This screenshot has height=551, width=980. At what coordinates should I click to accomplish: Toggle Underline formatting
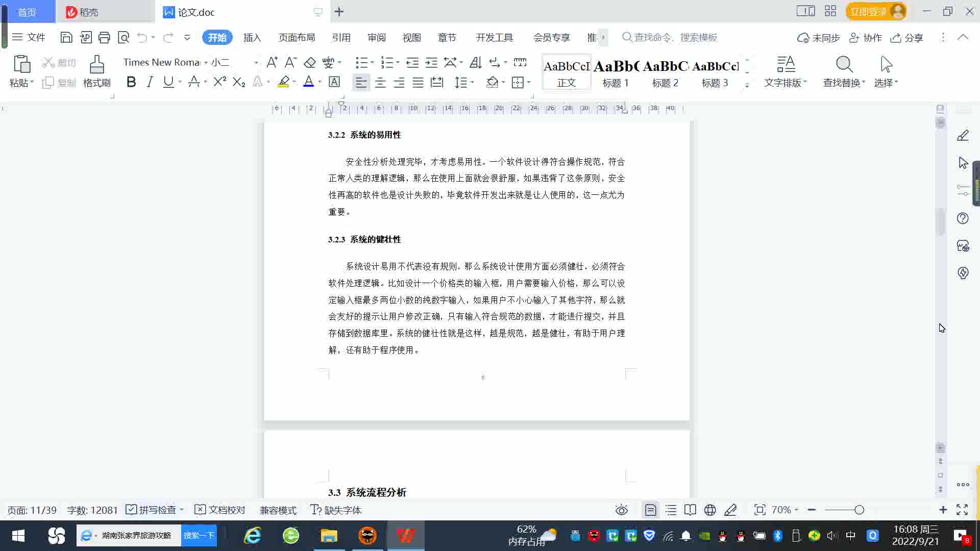click(168, 82)
